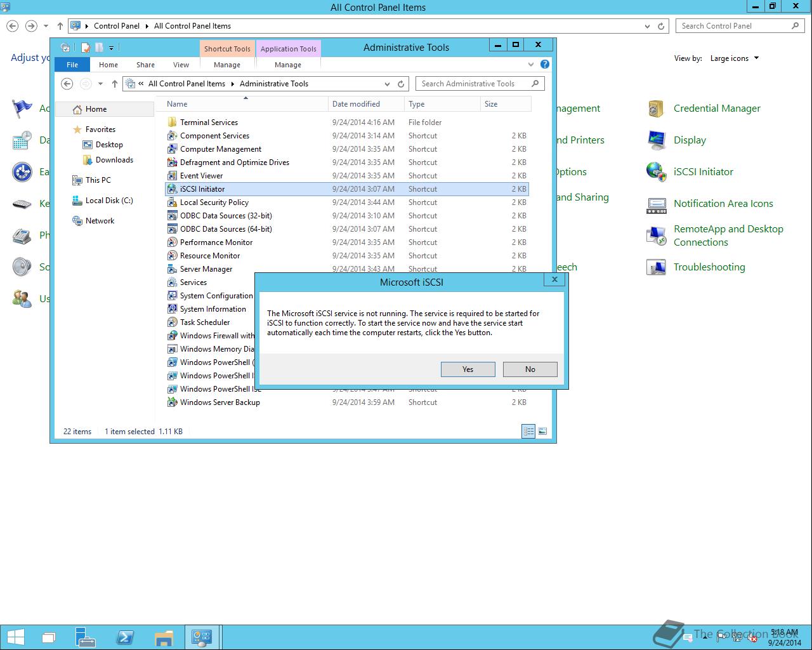Select the Computer Management icon

tap(172, 149)
